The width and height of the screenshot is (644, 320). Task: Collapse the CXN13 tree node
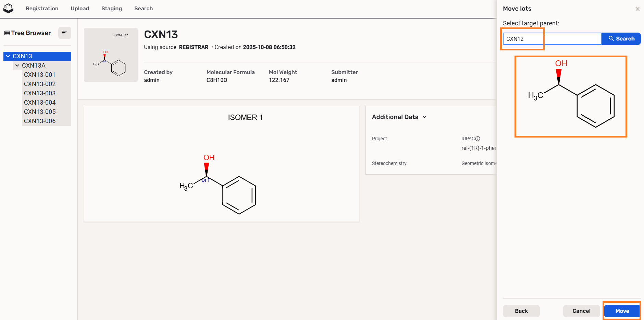point(8,56)
